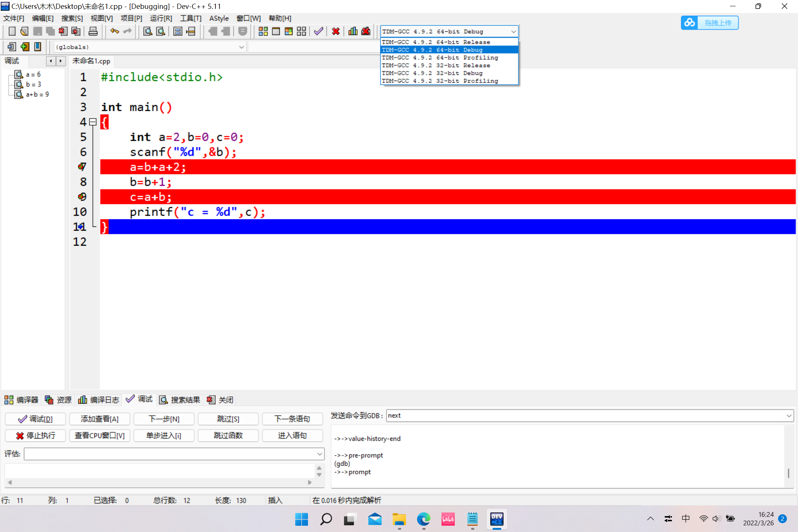798x532 pixels.
Task: Open a file using the Open icon
Action: pyautogui.click(x=24, y=31)
